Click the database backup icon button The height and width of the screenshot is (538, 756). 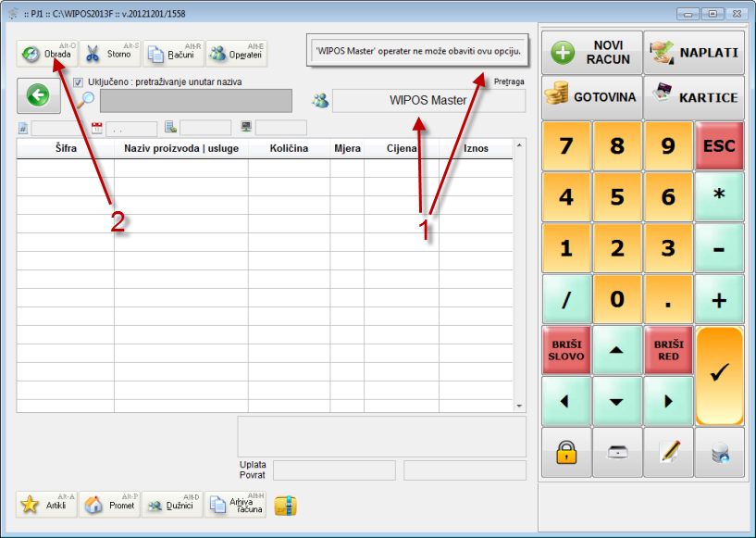click(720, 452)
